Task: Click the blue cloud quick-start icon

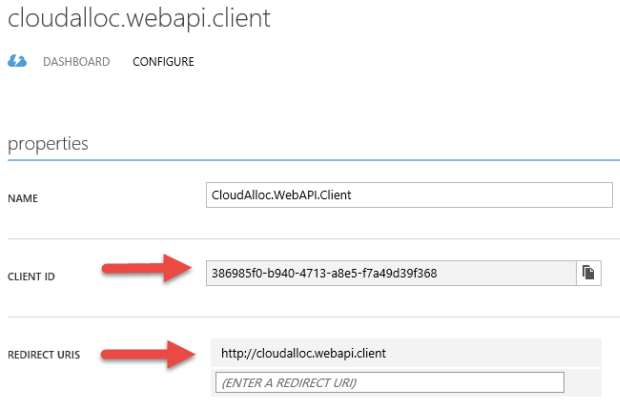Action: pyautogui.click(x=17, y=62)
